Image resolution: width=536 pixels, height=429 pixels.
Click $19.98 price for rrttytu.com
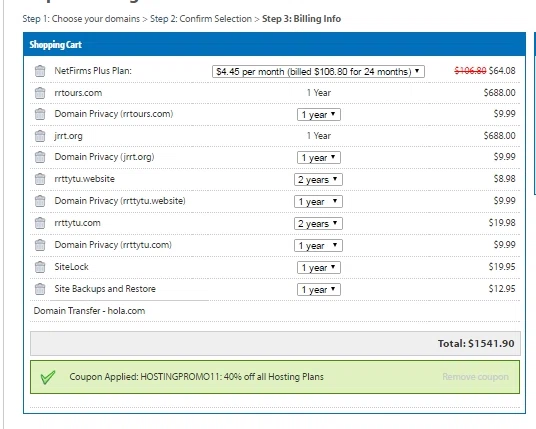[x=502, y=223]
